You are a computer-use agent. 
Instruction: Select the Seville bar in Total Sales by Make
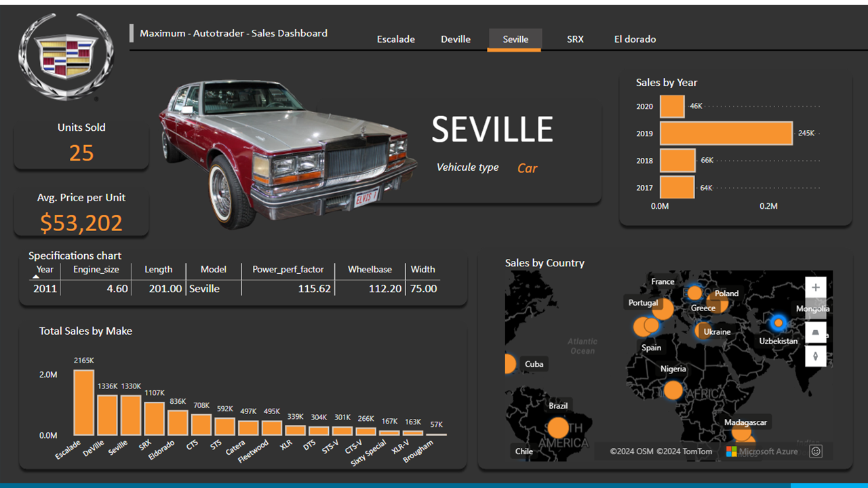click(x=131, y=415)
